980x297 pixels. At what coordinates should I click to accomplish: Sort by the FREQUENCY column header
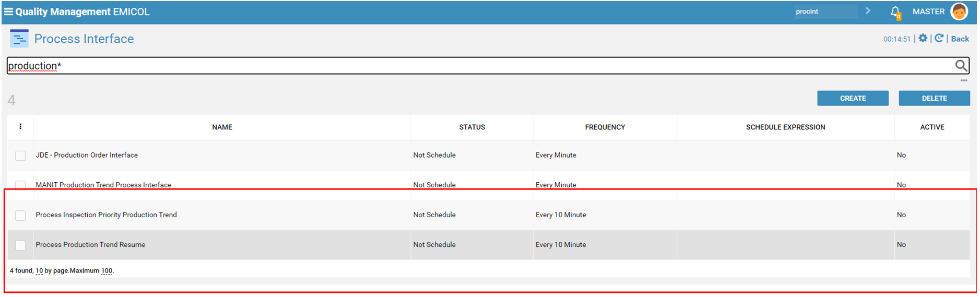pyautogui.click(x=605, y=127)
